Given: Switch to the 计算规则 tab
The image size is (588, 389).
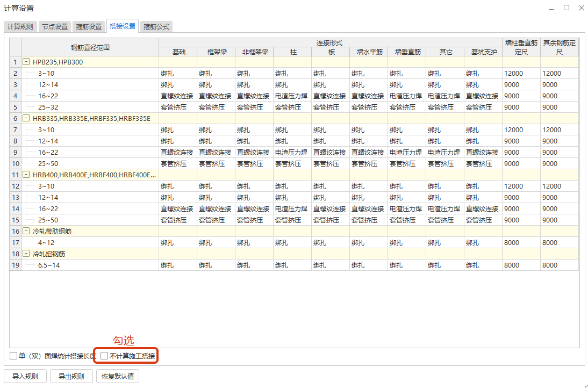Looking at the screenshot, I should (x=20, y=26).
